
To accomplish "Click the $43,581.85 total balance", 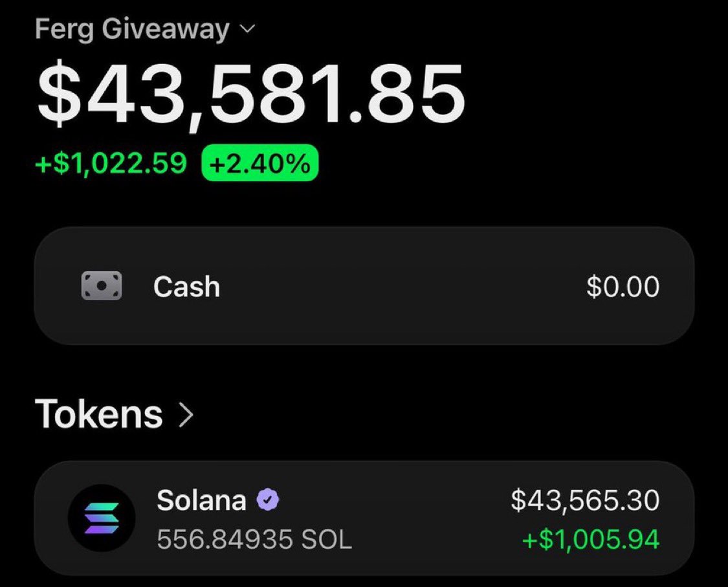I will (250, 94).
